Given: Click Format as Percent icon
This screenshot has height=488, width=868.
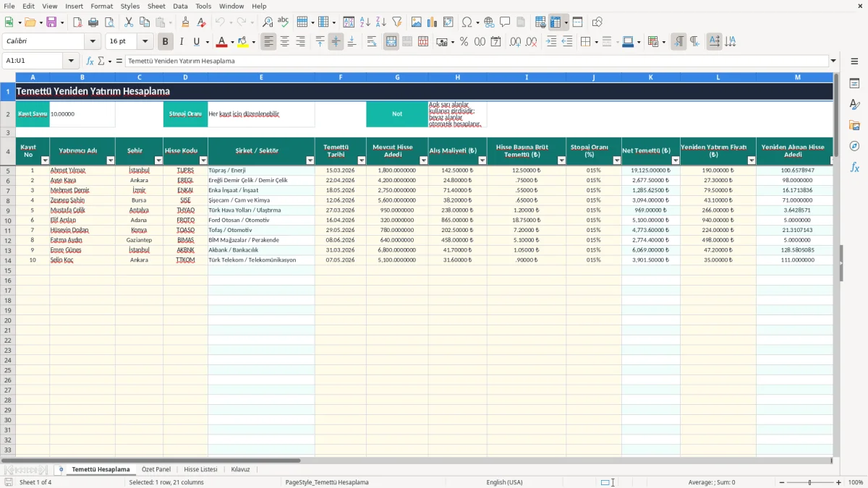Looking at the screenshot, I should tap(464, 42).
